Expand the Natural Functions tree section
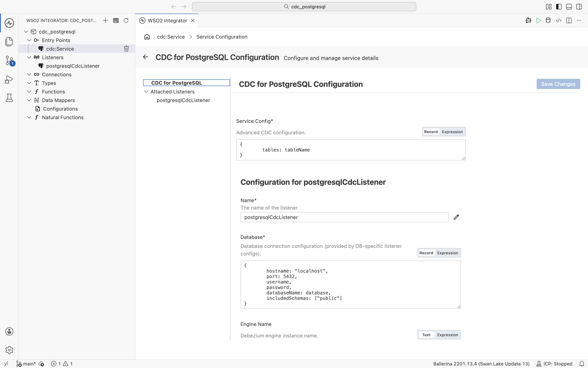 pyautogui.click(x=29, y=117)
